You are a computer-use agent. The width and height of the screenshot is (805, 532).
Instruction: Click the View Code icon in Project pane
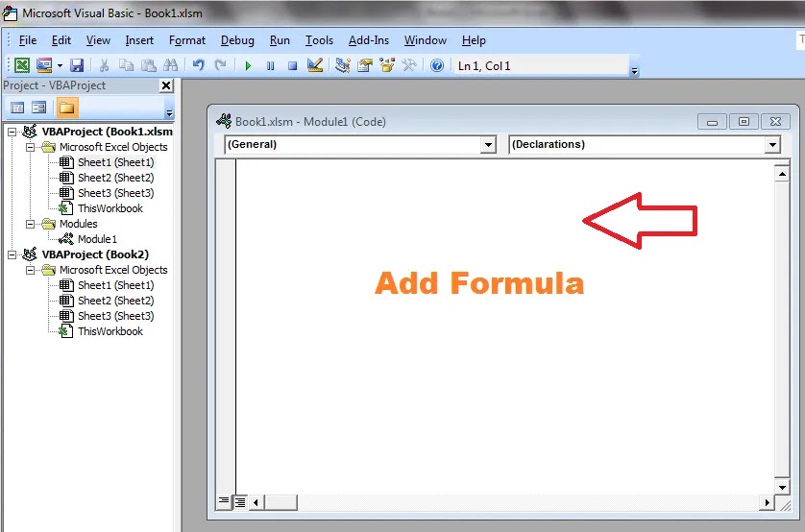pos(17,108)
